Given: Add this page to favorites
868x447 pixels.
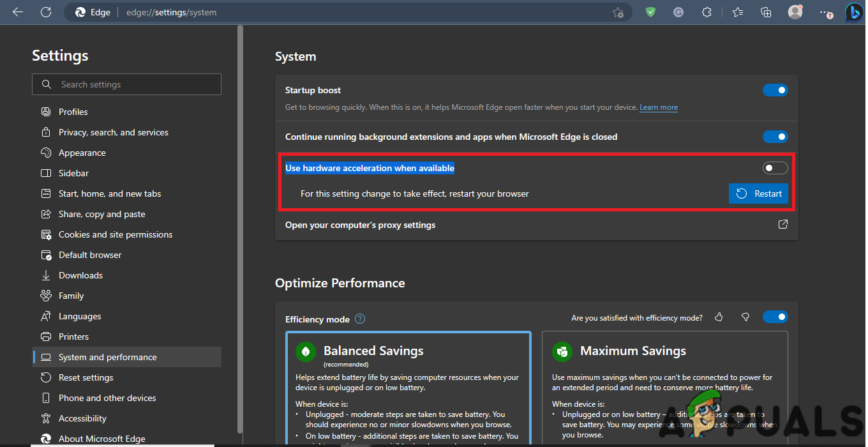Looking at the screenshot, I should point(618,12).
